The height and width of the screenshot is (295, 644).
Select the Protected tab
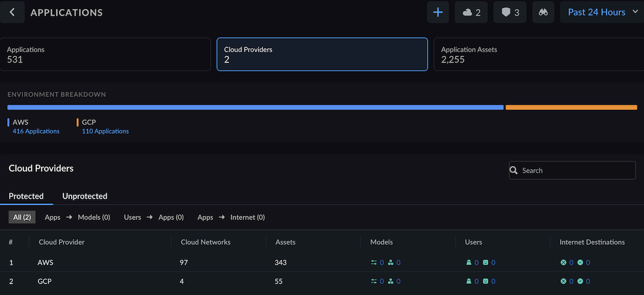26,196
